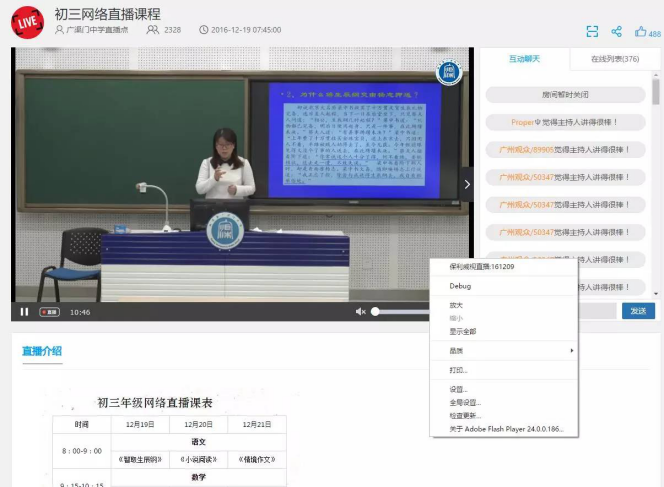The height and width of the screenshot is (487, 664).
Task: Click the red live indicator badge
Action: point(49,312)
